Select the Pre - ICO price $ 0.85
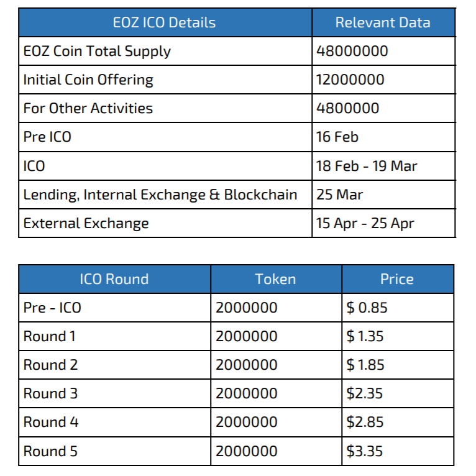The width and height of the screenshot is (476, 476). point(367,308)
